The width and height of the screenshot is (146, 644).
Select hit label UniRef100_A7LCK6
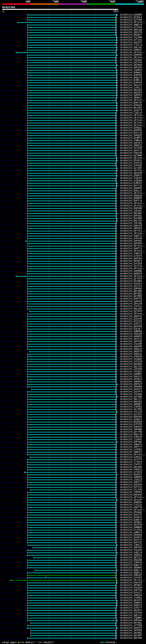click(131, 412)
